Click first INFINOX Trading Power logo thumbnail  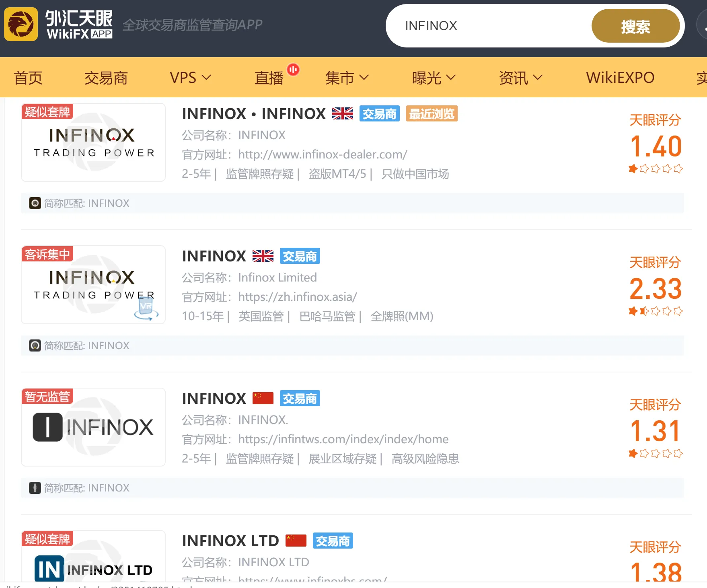pos(93,142)
